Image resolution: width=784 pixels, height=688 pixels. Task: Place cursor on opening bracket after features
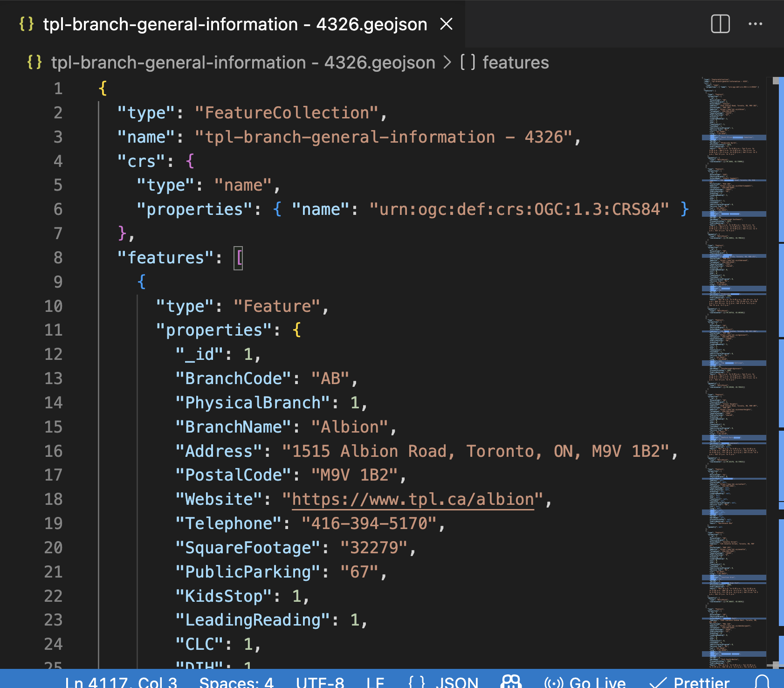tap(238, 258)
